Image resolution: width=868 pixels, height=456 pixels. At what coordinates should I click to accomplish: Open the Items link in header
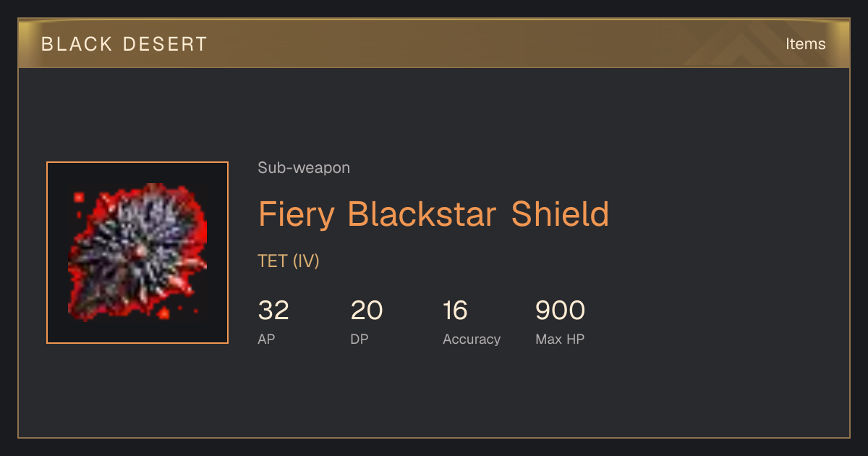(805, 43)
